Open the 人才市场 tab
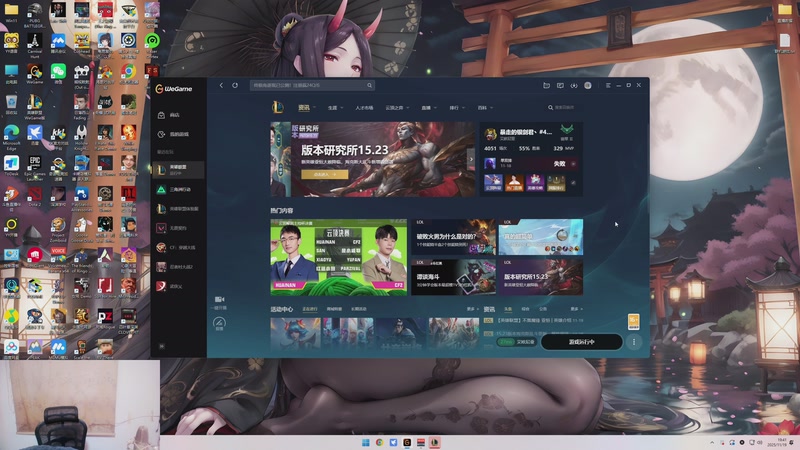This screenshot has width=800, height=450. (x=364, y=108)
